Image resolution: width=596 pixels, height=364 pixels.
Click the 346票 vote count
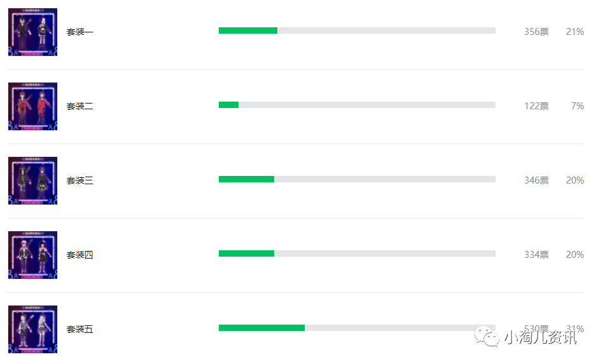[536, 180]
